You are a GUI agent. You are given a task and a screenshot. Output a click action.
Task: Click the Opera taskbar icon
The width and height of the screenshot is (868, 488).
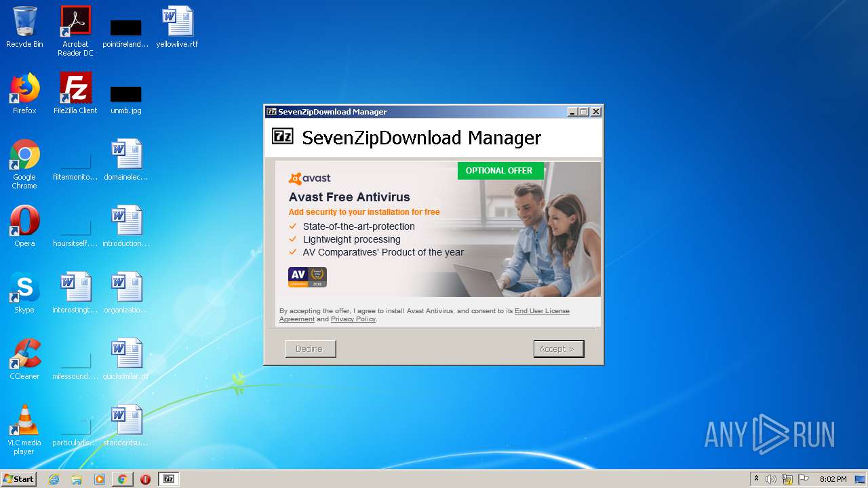pos(145,479)
